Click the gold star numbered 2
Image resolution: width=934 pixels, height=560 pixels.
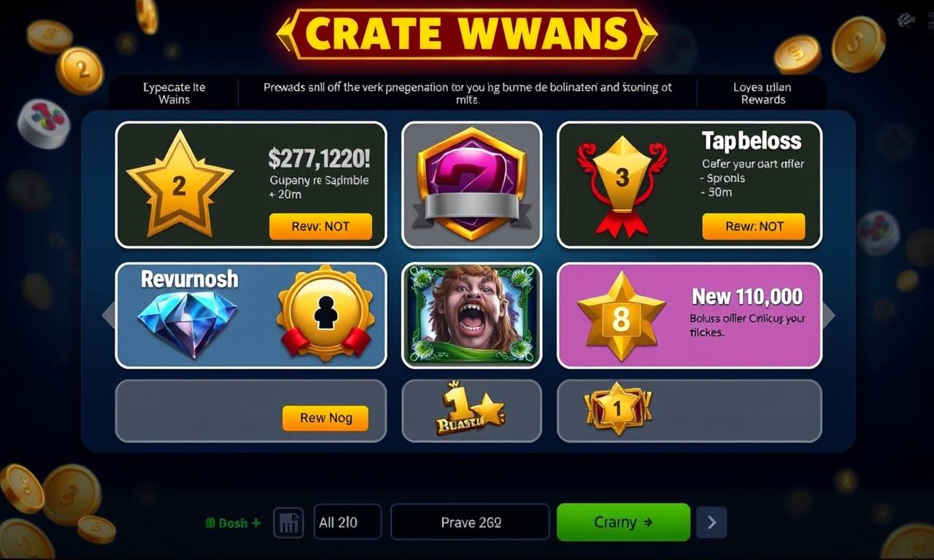[x=180, y=184]
